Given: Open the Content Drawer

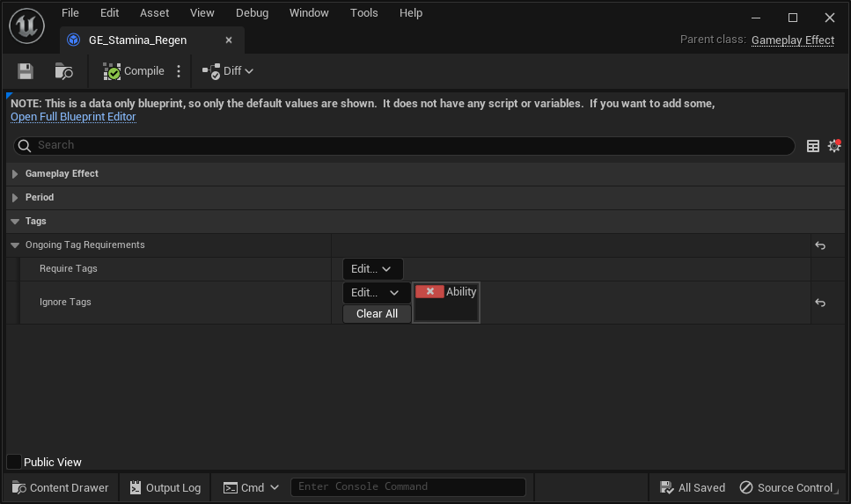Looking at the screenshot, I should pyautogui.click(x=60, y=487).
